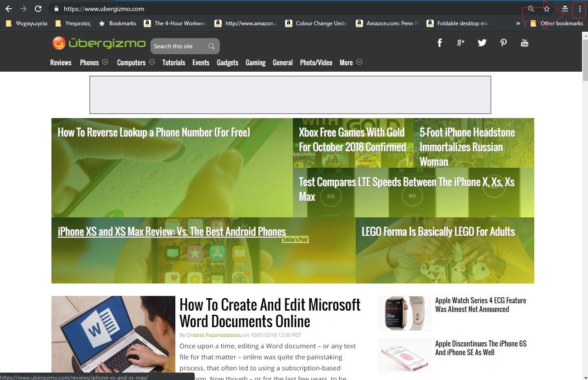The height and width of the screenshot is (380, 588).
Task: Open the Computers nav item
Action: 131,62
